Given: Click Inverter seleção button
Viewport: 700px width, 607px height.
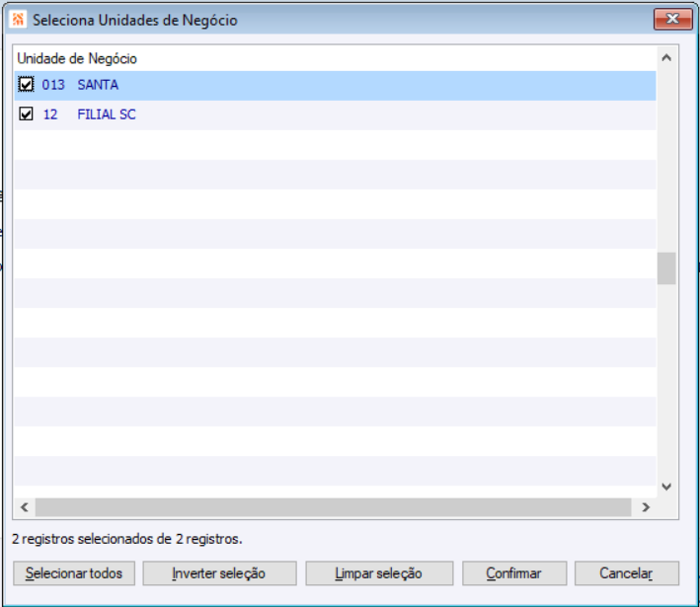Looking at the screenshot, I should click(219, 573).
